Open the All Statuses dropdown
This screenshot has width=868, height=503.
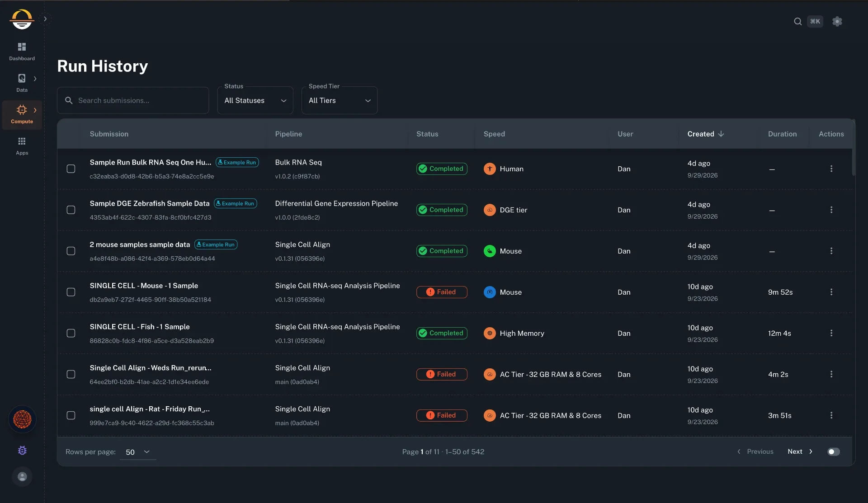[x=255, y=100]
